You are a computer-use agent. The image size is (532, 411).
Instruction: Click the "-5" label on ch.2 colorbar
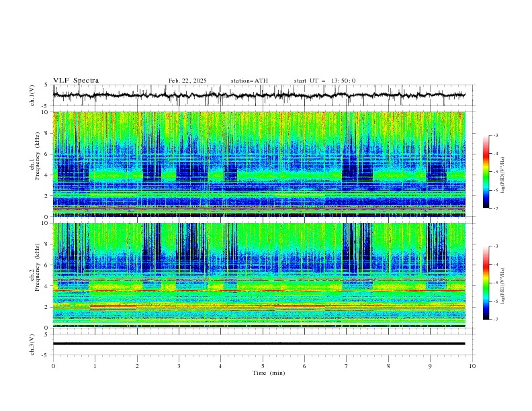click(x=495, y=283)
